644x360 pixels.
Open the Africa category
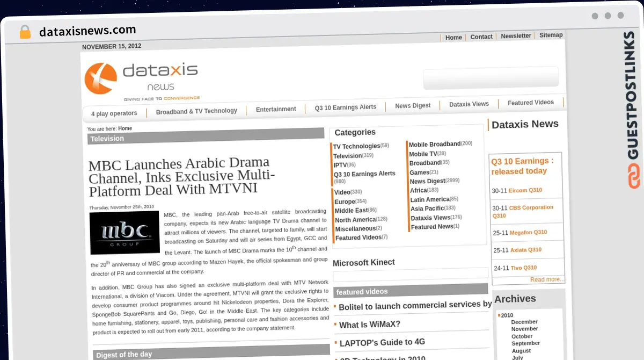(x=419, y=190)
